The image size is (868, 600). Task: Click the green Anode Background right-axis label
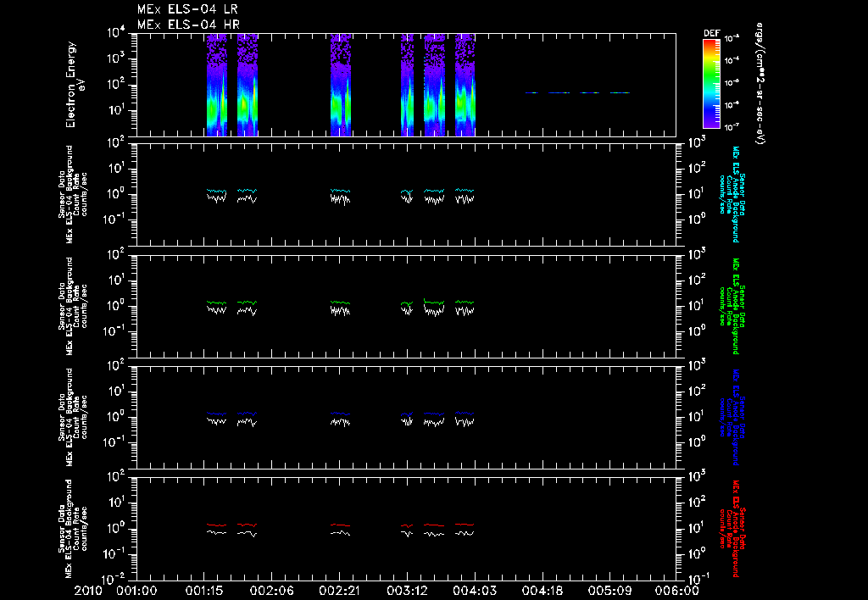point(732,306)
